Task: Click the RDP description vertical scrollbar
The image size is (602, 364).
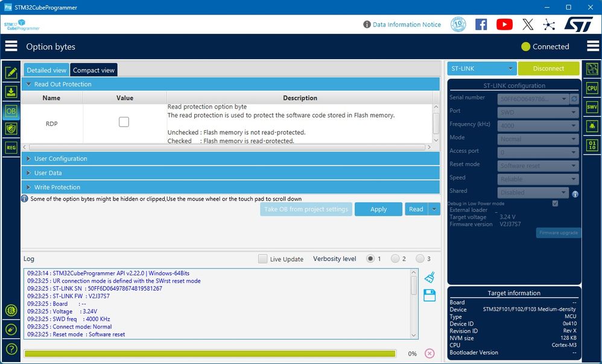Action: point(436,124)
